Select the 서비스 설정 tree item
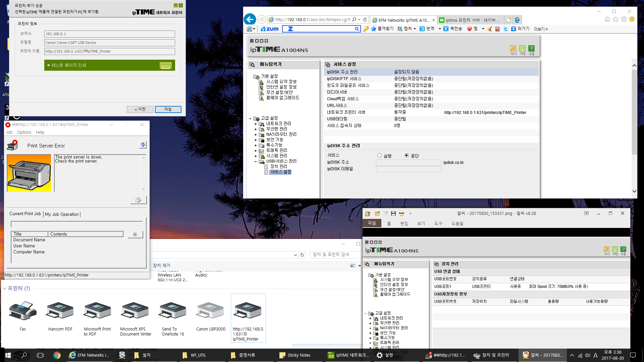This screenshot has height=362, width=644. (x=280, y=172)
